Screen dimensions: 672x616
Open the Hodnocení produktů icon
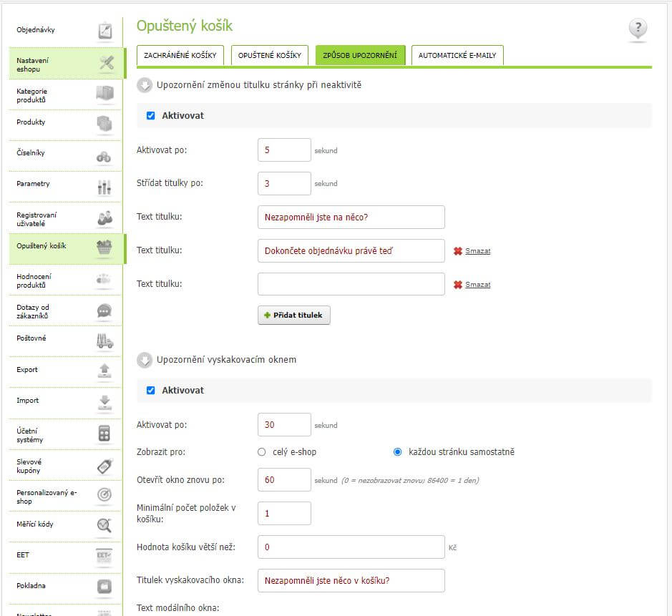tap(104, 279)
